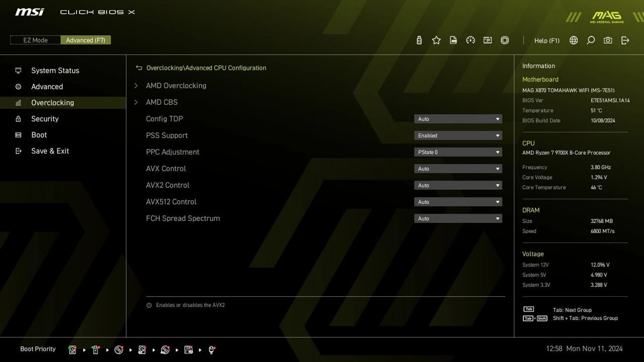Open AVX512 Control dropdown
The image size is (644, 362).
coord(458,202)
